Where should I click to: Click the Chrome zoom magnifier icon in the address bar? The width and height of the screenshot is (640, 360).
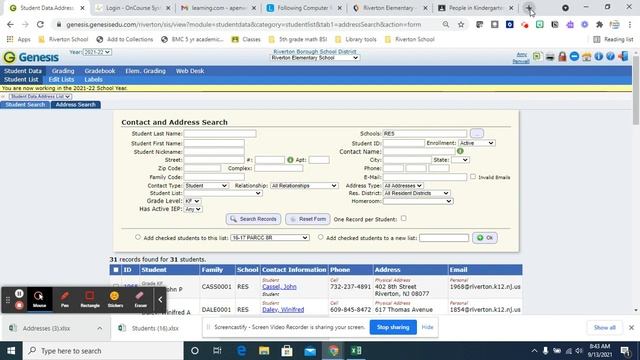pos(446,24)
